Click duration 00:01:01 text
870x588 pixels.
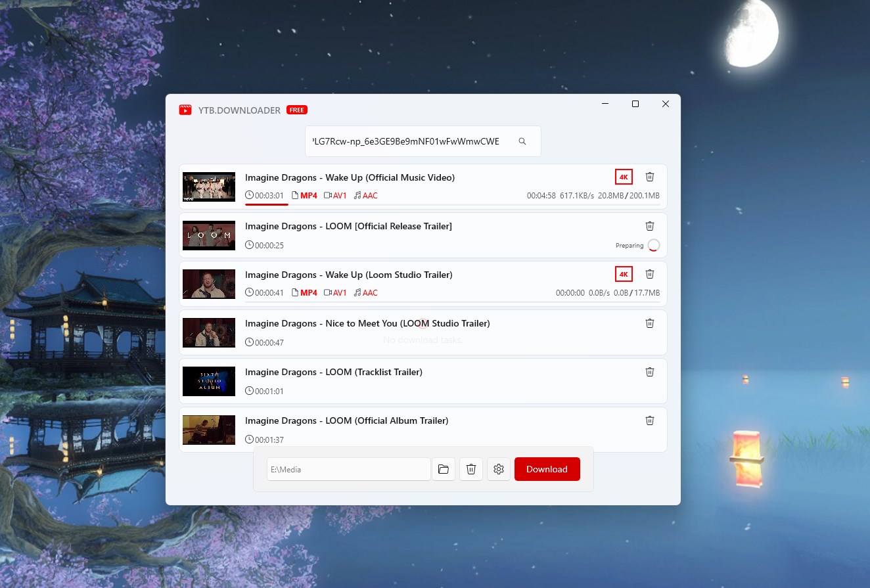tap(269, 392)
